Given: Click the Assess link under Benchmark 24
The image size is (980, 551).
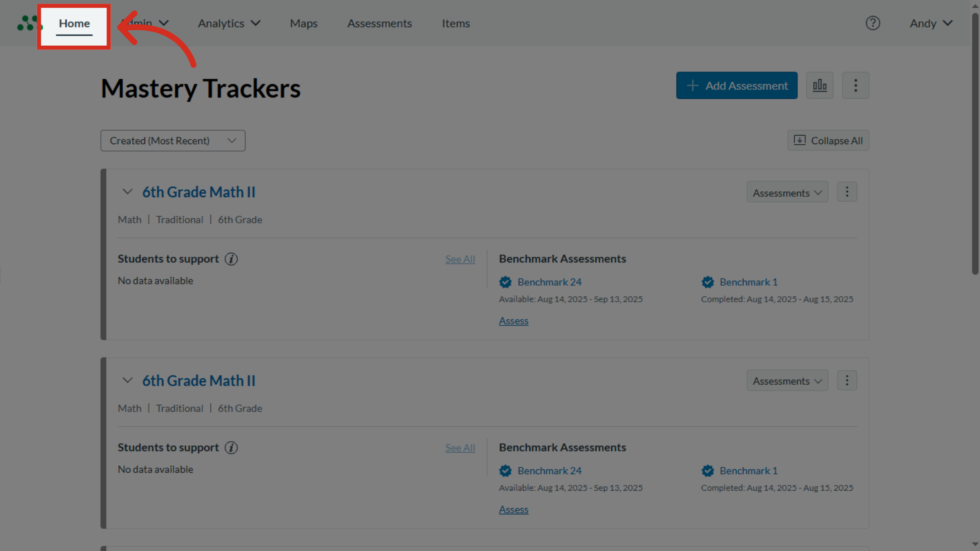Looking at the screenshot, I should pyautogui.click(x=513, y=321).
